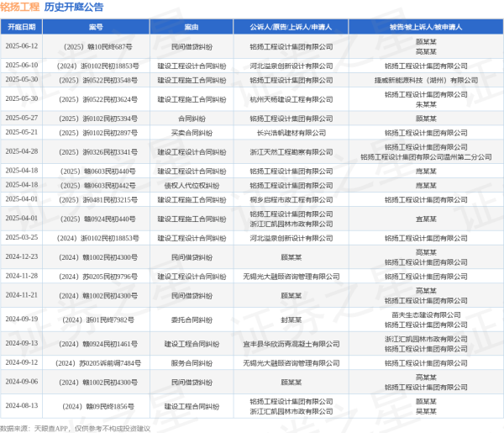Select the 案由 column header
Screen dimensions: 504x433
click(x=192, y=27)
